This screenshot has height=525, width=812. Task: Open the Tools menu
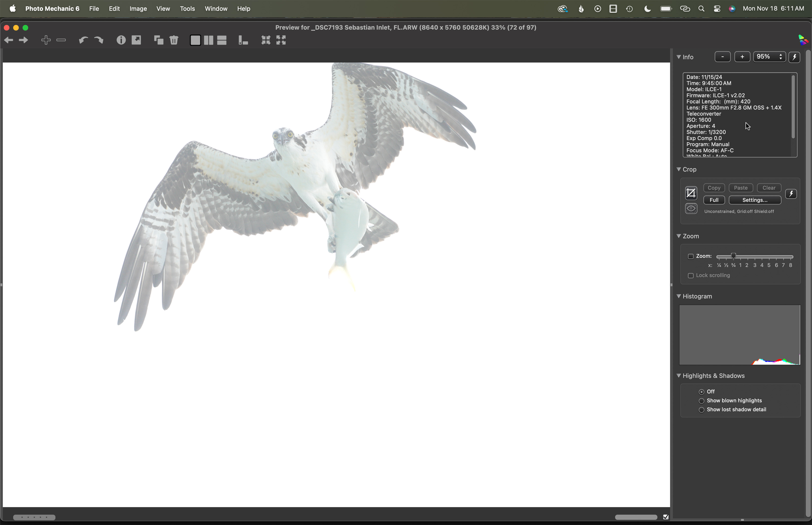tap(188, 9)
